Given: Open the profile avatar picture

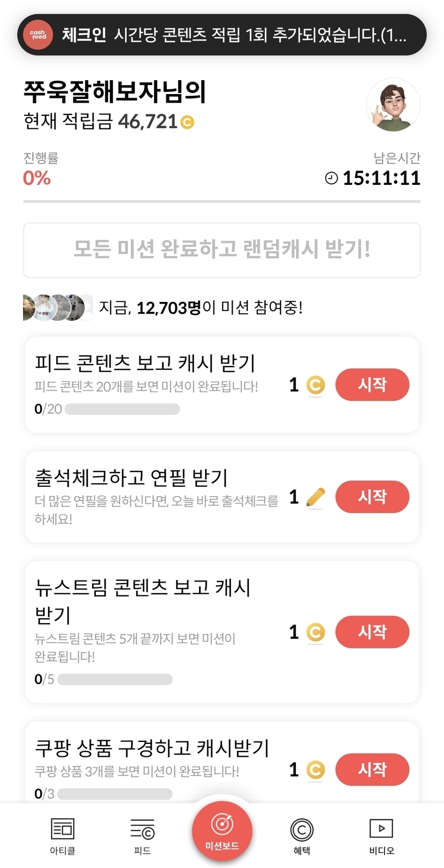Looking at the screenshot, I should pyautogui.click(x=393, y=105).
